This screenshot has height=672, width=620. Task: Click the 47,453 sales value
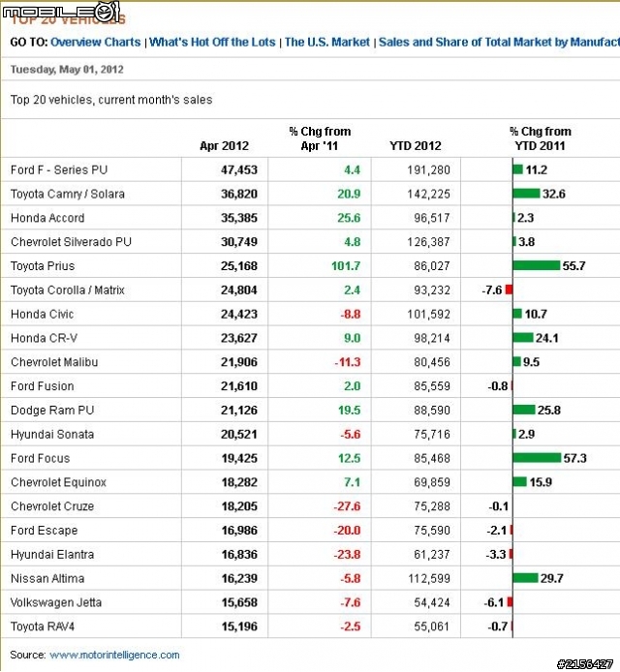coord(239,169)
